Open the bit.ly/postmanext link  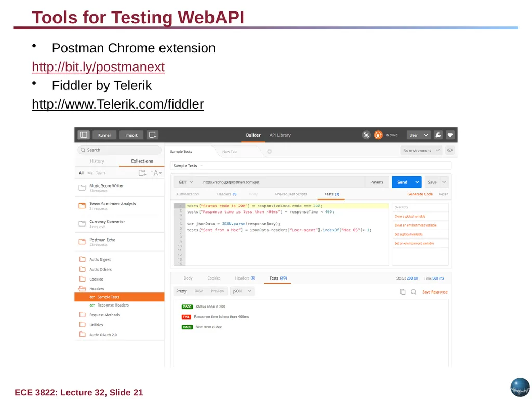point(98,67)
